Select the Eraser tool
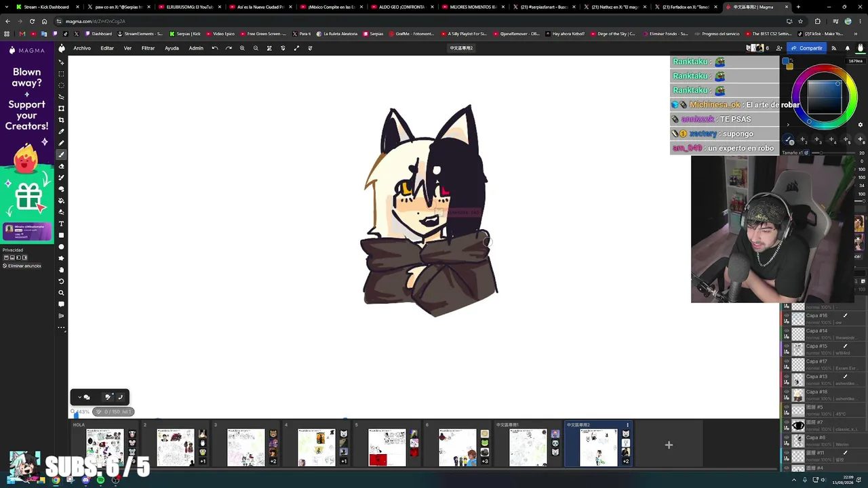The width and height of the screenshot is (868, 488). [x=61, y=166]
